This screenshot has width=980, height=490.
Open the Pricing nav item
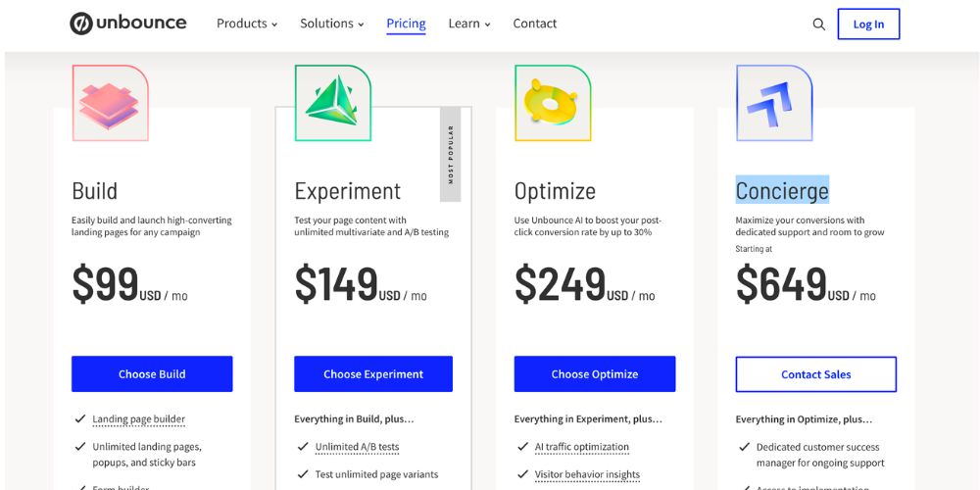(x=406, y=24)
